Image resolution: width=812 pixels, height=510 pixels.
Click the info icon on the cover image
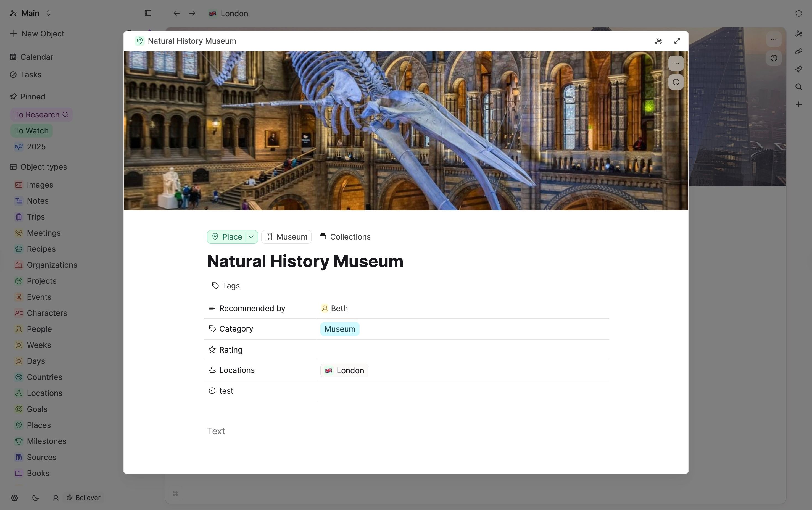676,82
